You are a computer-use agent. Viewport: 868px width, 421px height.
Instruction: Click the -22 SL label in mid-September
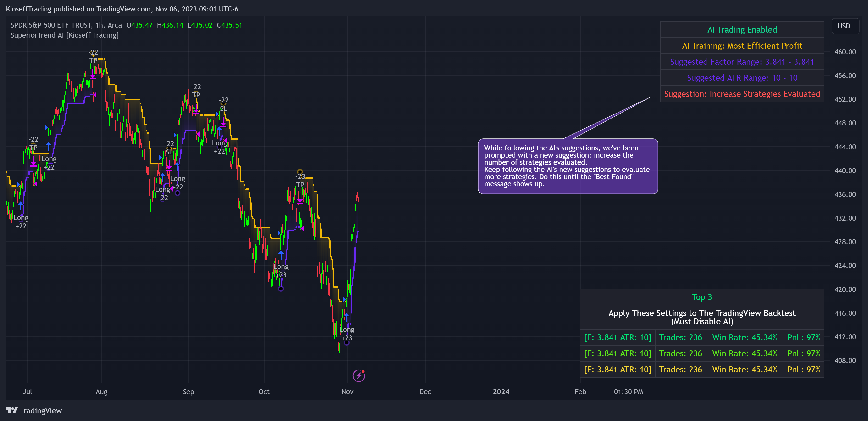point(223,104)
